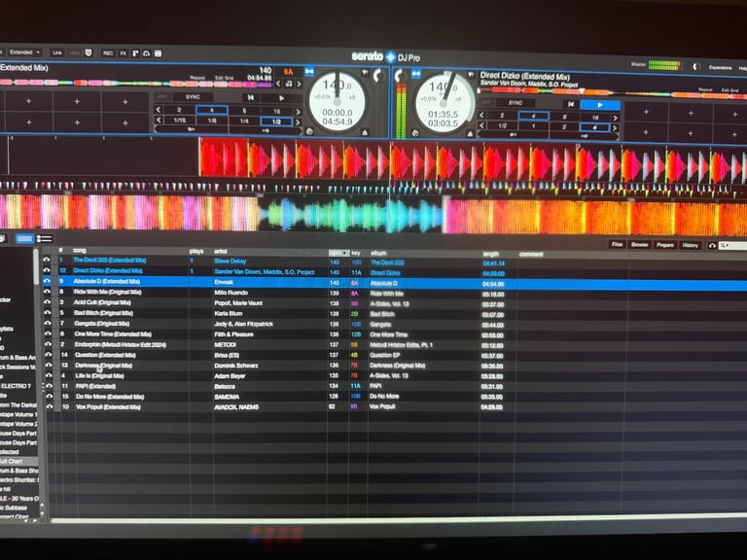Select 16 beat loop on left deck
747x560 pixels.
click(x=277, y=112)
